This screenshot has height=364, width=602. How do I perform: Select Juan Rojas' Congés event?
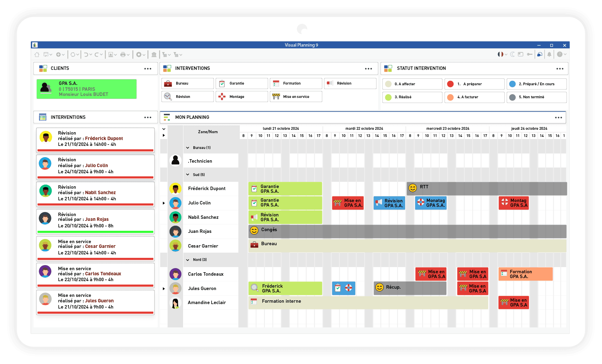[407, 231]
